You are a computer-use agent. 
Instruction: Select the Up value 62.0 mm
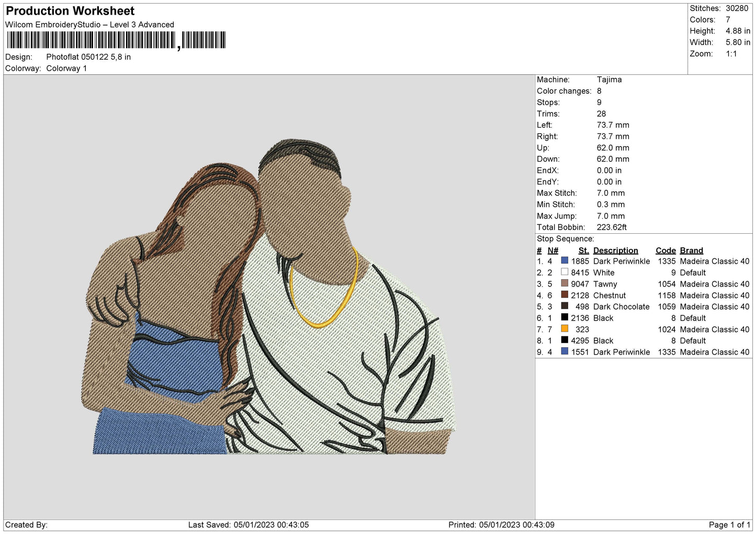pyautogui.click(x=613, y=147)
